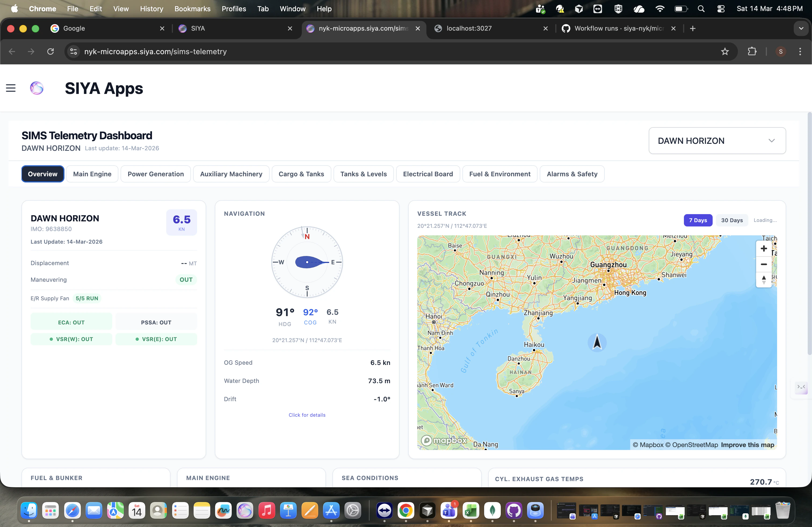This screenshot has height=527, width=812.
Task: Switch to Main Engine tab
Action: tap(92, 174)
